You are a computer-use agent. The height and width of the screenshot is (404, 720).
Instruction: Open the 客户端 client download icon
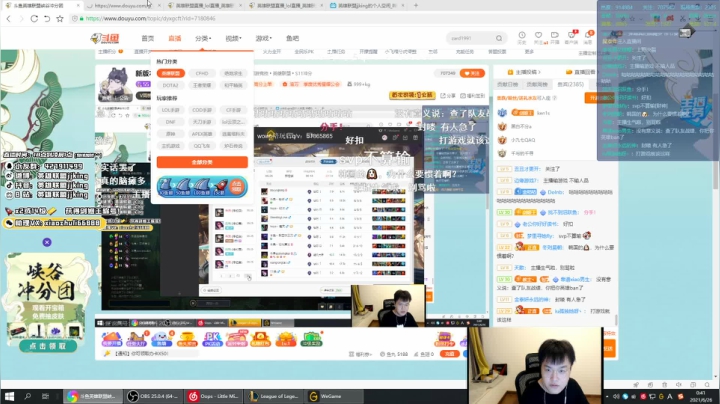pyautogui.click(x=571, y=37)
